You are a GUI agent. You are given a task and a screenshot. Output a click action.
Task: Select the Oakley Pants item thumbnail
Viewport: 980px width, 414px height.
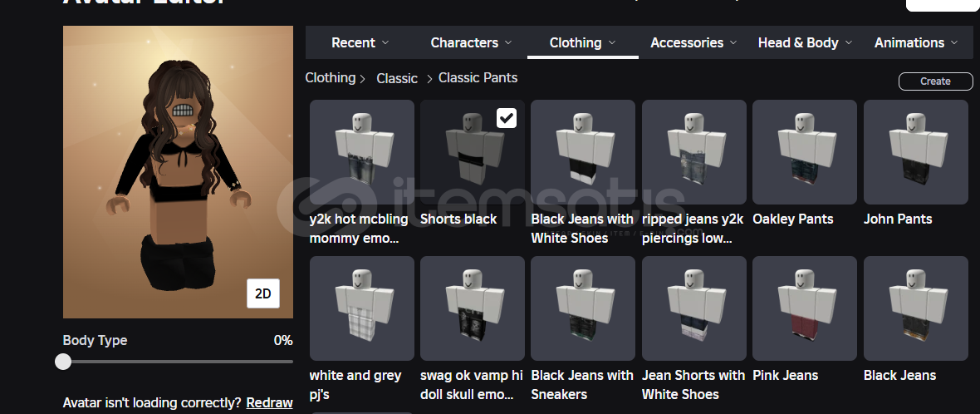click(x=805, y=152)
